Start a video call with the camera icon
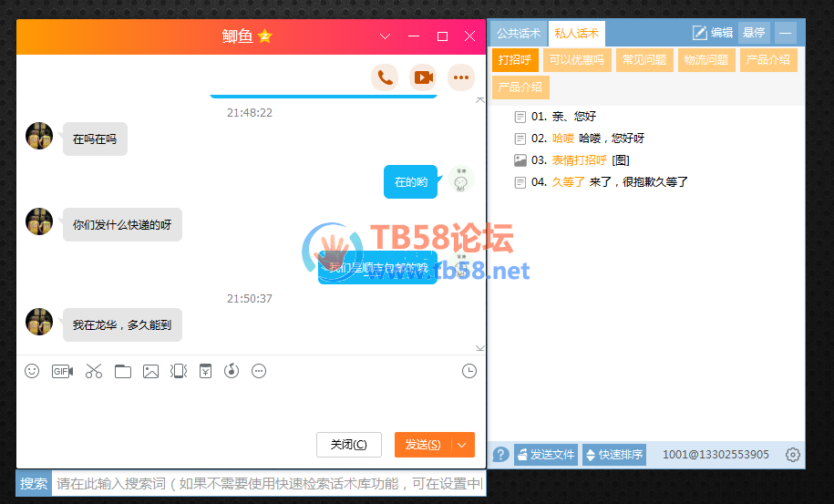Viewport: 834px width, 504px height. tap(423, 77)
